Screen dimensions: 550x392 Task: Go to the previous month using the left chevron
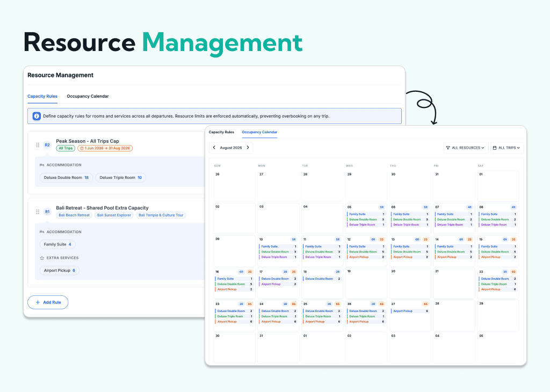(x=214, y=148)
